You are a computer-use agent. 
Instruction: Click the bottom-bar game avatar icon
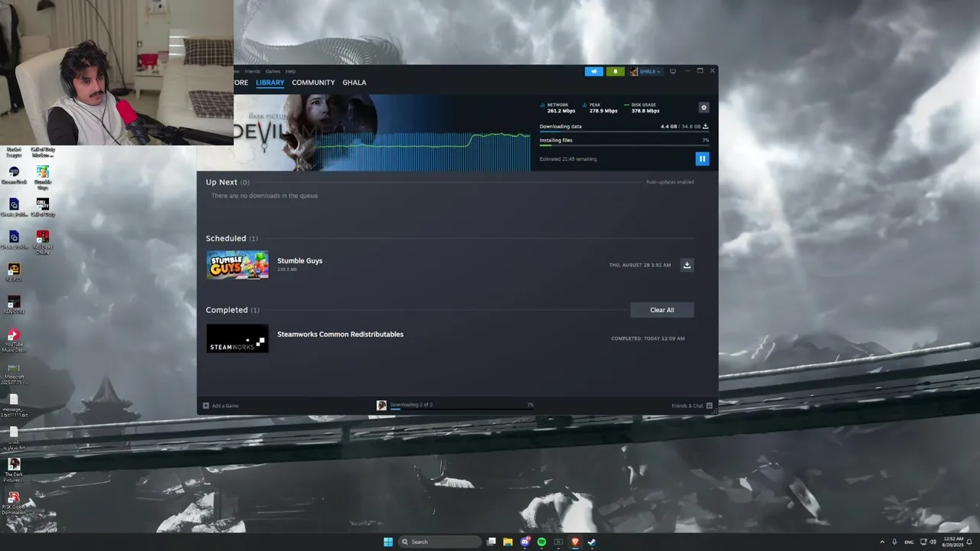[x=381, y=406]
